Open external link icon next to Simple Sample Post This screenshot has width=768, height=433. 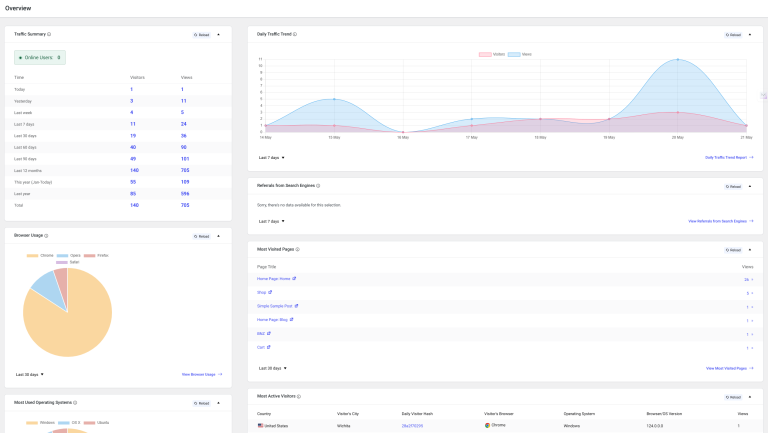coord(296,306)
